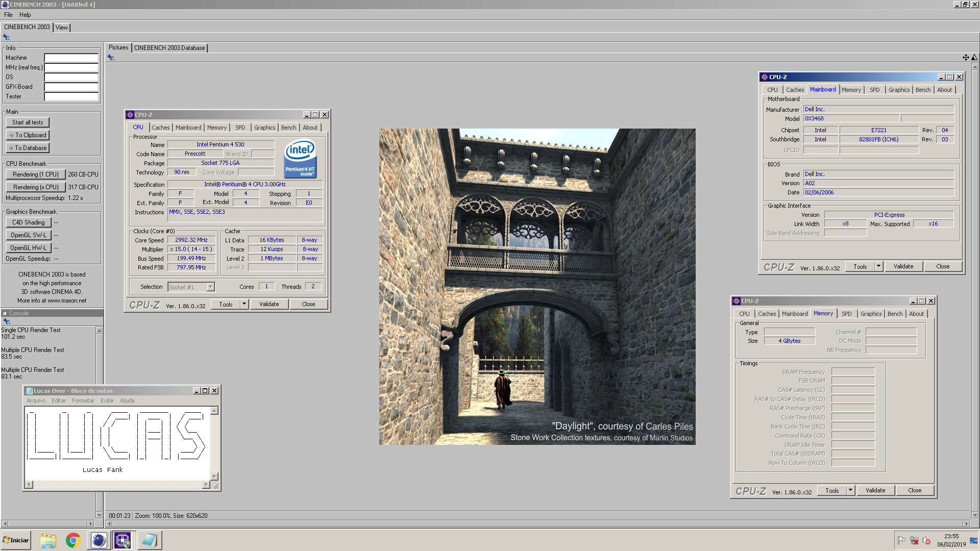The height and width of the screenshot is (551, 980).
Task: Open Caches tab in CPU-Z CPU window
Action: point(160,128)
